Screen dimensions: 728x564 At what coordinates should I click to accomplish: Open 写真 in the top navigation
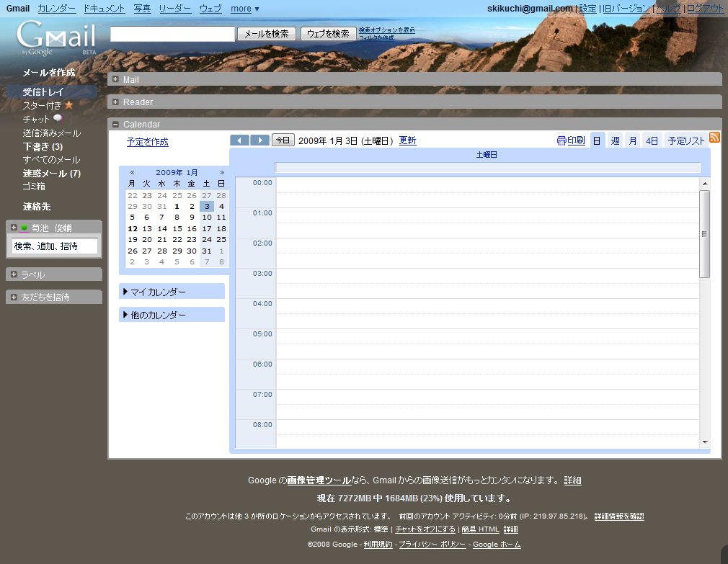[x=142, y=9]
